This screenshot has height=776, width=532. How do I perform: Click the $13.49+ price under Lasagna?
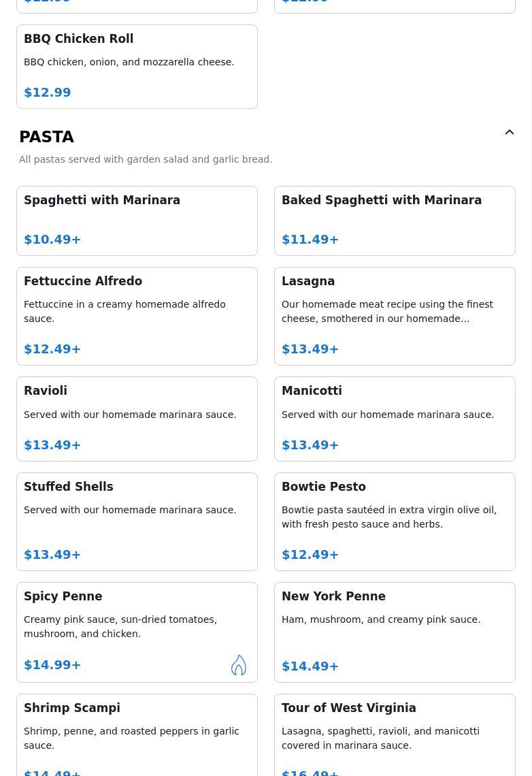tap(310, 349)
